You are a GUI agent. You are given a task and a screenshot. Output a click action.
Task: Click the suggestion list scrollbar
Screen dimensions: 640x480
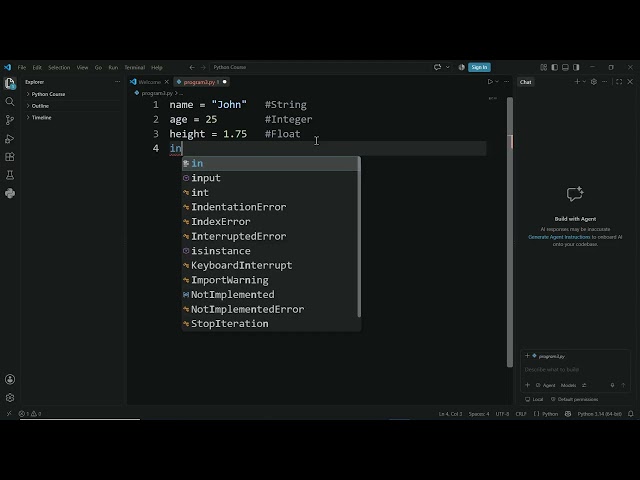point(359,237)
